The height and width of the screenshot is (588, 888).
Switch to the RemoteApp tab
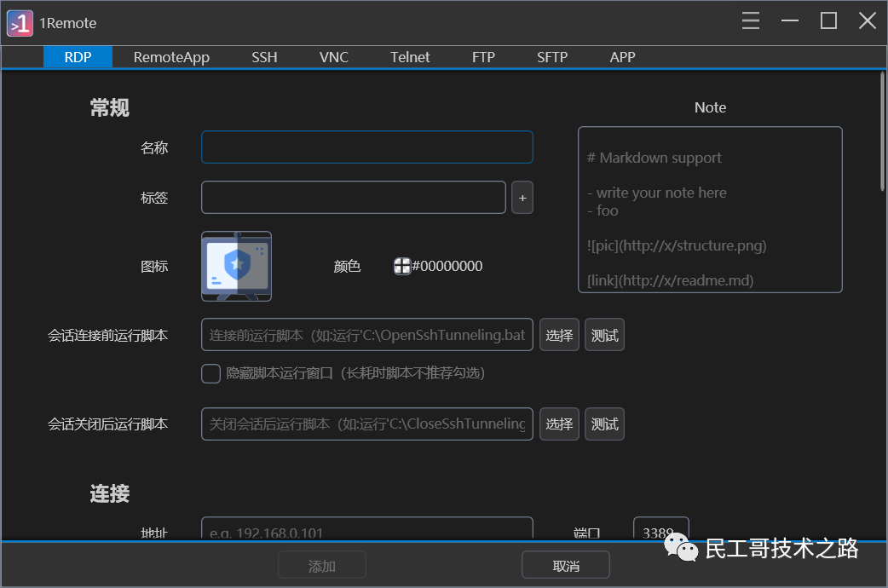click(x=171, y=57)
